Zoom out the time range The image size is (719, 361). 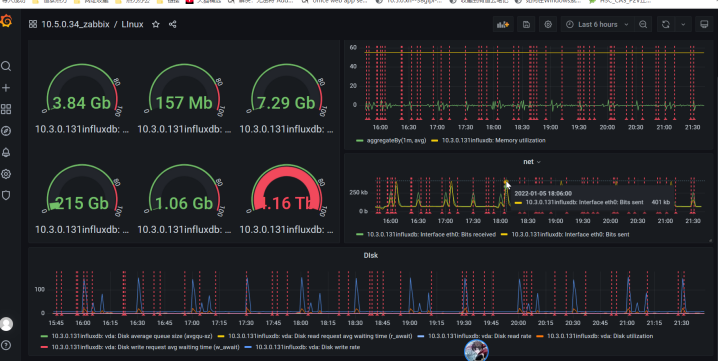tap(643, 24)
